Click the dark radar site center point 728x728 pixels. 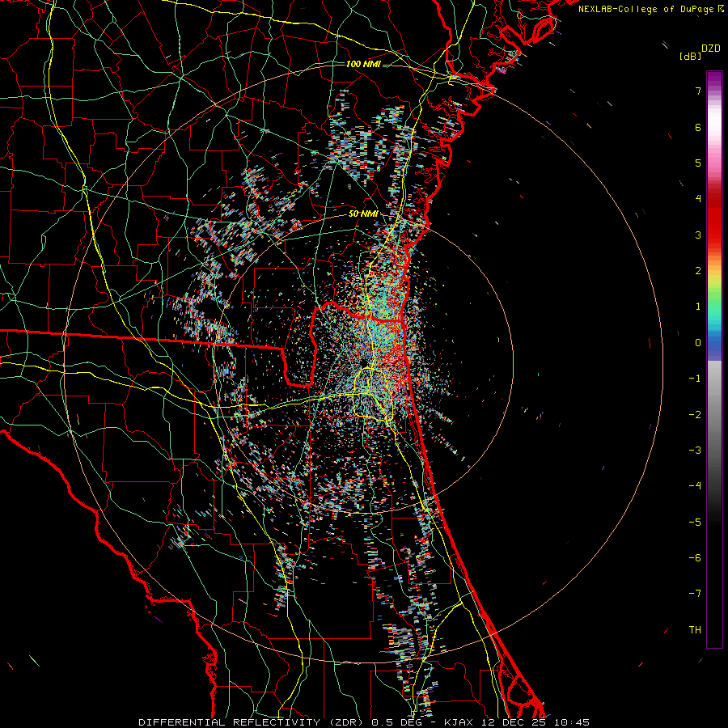363,362
